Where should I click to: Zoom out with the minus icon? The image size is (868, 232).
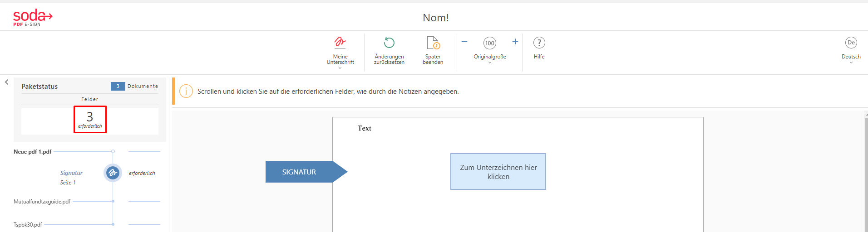tap(464, 42)
